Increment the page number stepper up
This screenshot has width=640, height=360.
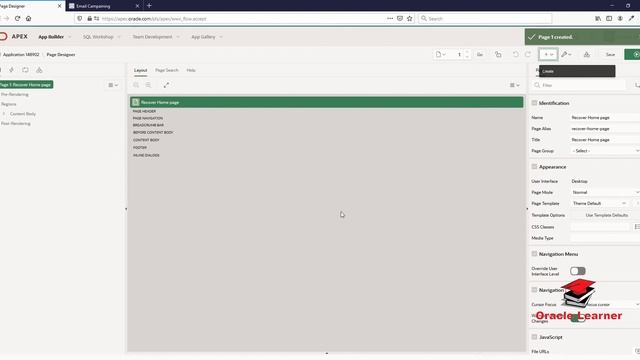tap(467, 52)
